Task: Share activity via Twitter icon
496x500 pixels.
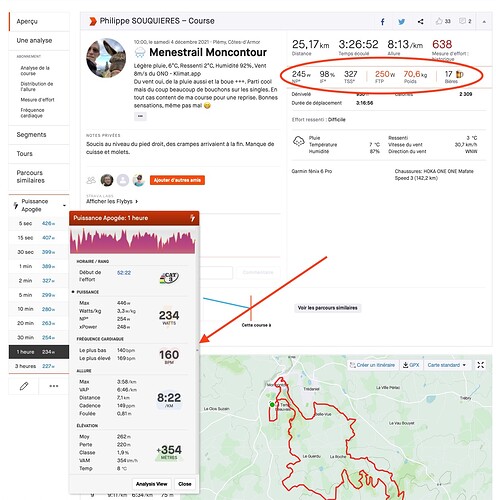Action: [402, 22]
